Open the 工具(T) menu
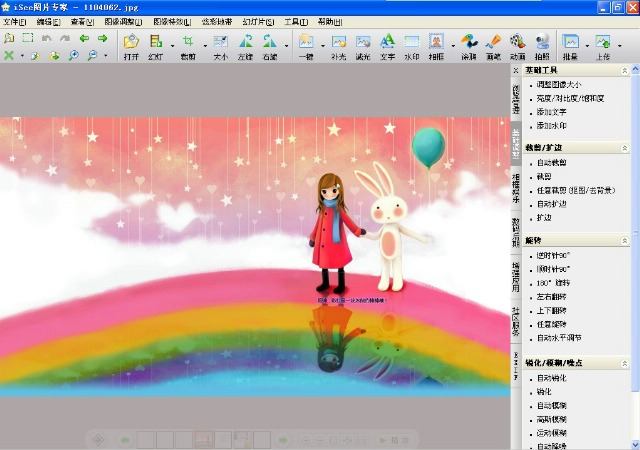Image resolution: width=640 pixels, height=450 pixels. click(296, 22)
